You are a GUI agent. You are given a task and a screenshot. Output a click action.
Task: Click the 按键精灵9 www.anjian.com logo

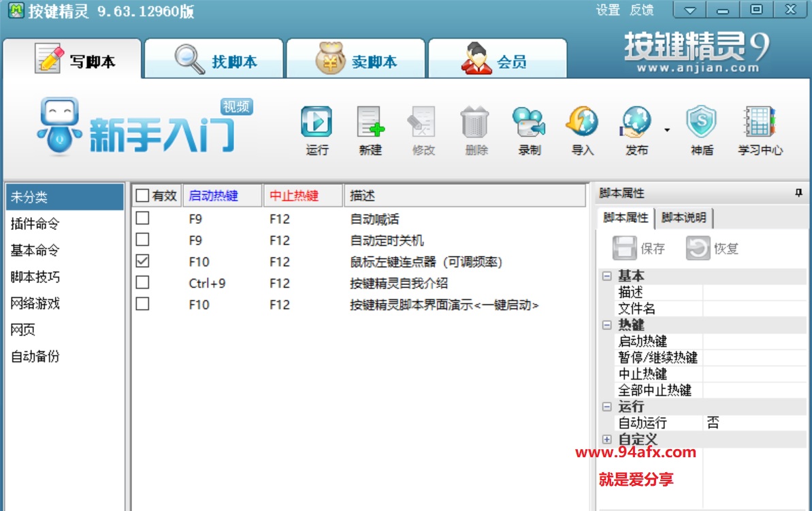(698, 52)
